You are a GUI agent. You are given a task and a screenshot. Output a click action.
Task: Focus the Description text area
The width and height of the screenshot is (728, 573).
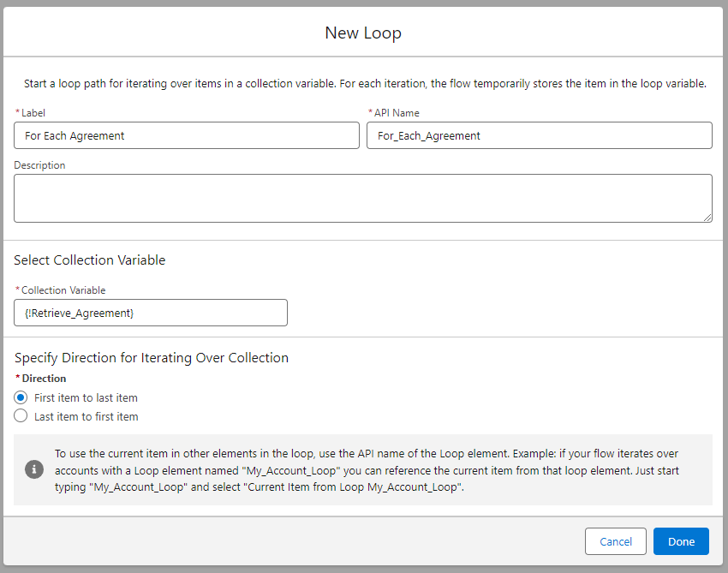(x=363, y=198)
